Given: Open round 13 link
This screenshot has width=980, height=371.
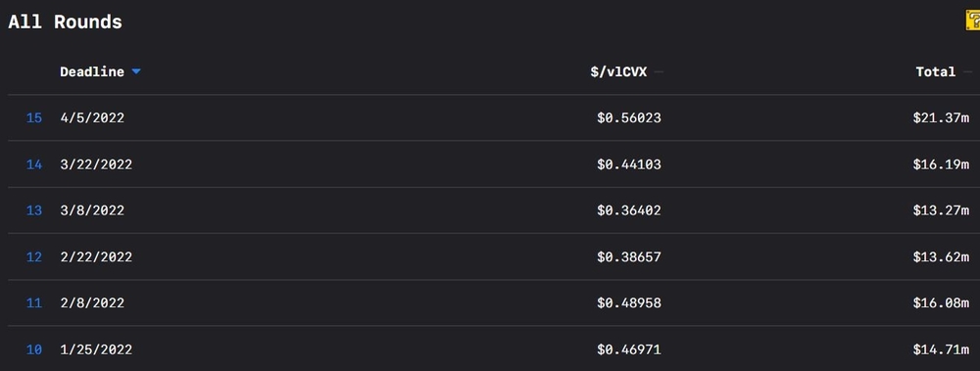Looking at the screenshot, I should click(33, 210).
